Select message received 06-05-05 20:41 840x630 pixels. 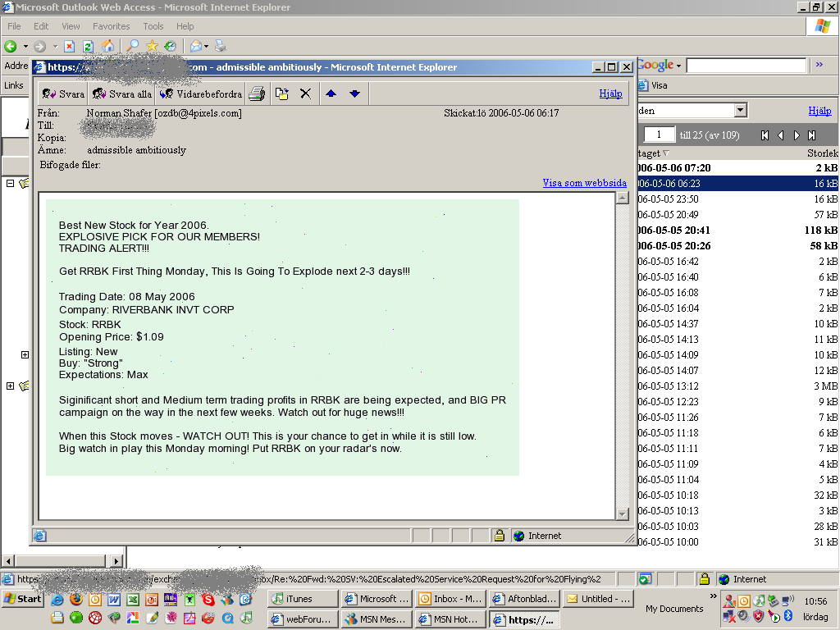738,230
